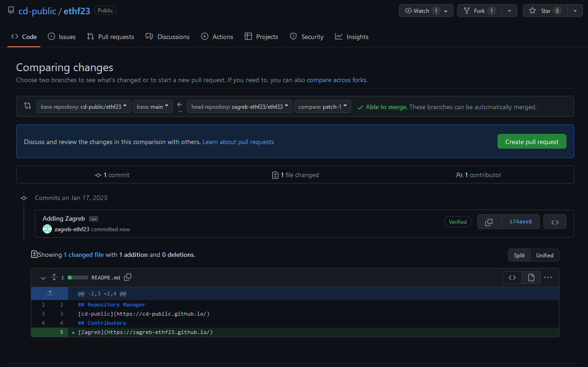Open the base repository dropdown
This screenshot has width=588, height=367.
(84, 106)
